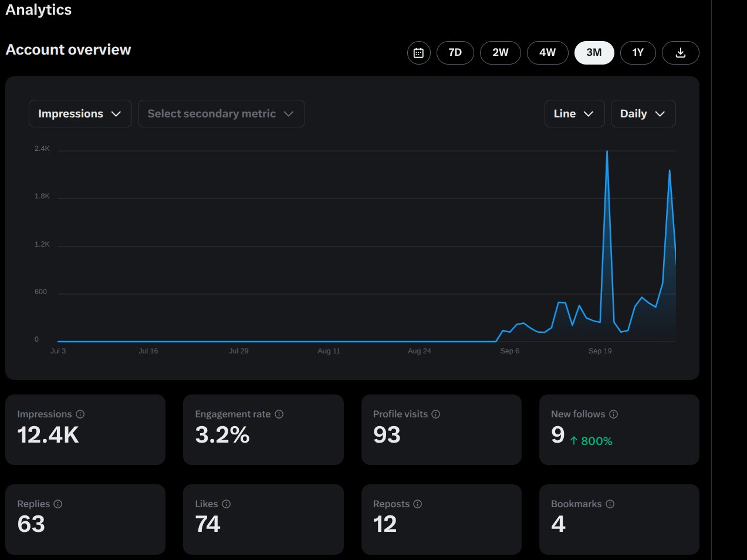Click the 2.4K y-axis label
This screenshot has height=560, width=747.
pos(42,149)
